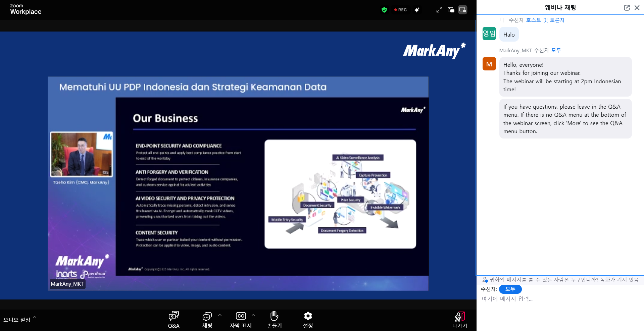Click the 영임 chat avatar
The height and width of the screenshot is (331, 644).
[x=489, y=34]
